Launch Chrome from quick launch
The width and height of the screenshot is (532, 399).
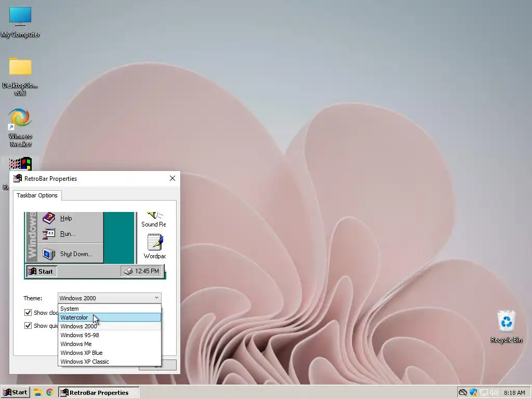tap(50, 393)
